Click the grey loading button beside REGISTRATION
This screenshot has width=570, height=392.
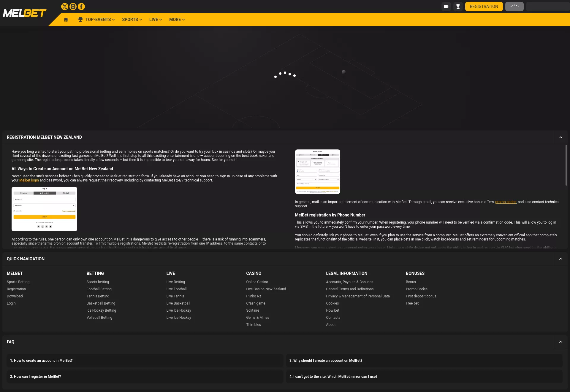pos(514,7)
